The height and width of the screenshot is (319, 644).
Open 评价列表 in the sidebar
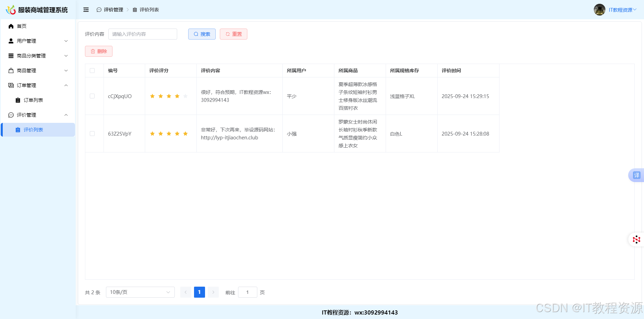[x=38, y=130]
